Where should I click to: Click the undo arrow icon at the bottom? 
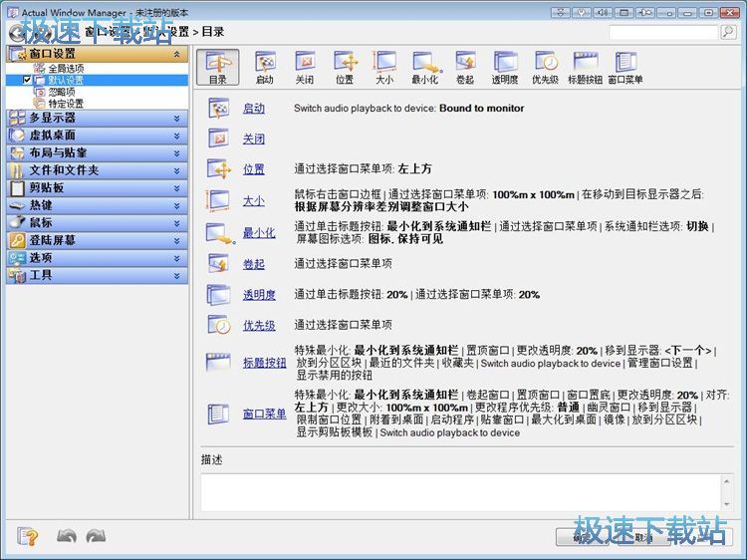pyautogui.click(x=66, y=537)
